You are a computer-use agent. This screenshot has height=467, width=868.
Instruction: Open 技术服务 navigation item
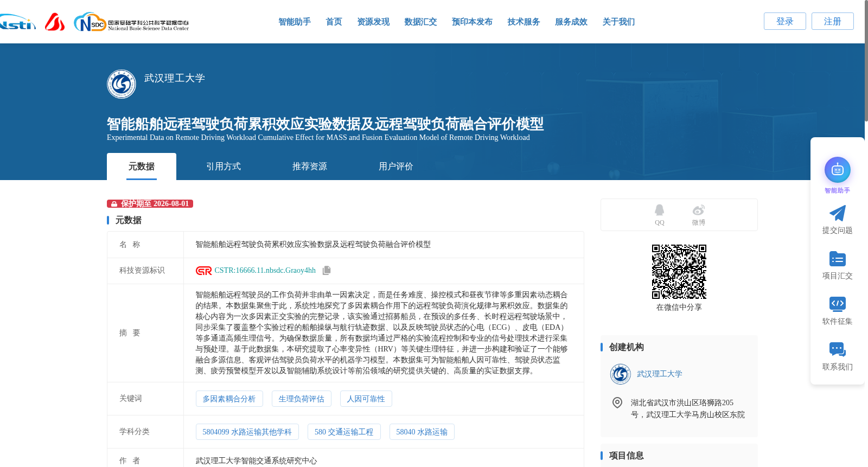pyautogui.click(x=524, y=22)
